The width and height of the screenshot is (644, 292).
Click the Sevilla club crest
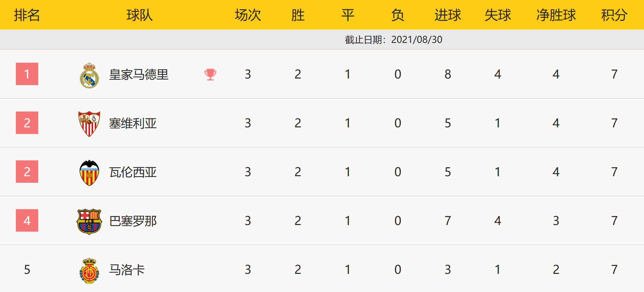click(x=89, y=124)
